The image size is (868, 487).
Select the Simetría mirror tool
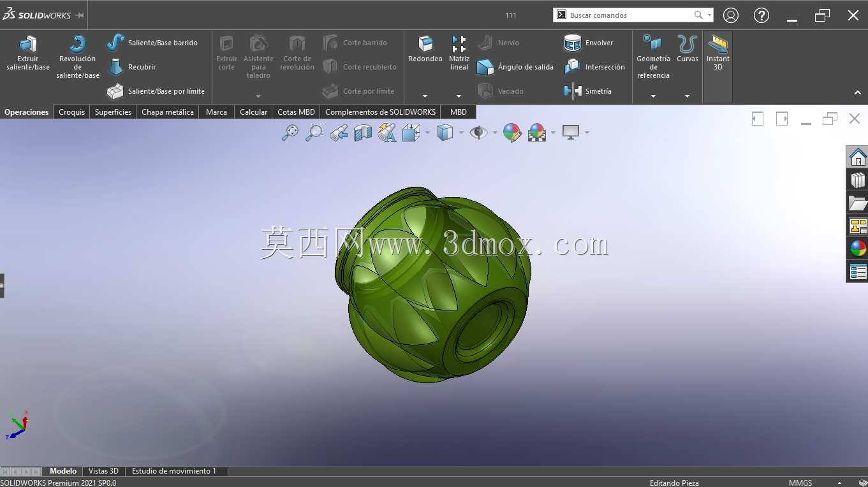587,91
